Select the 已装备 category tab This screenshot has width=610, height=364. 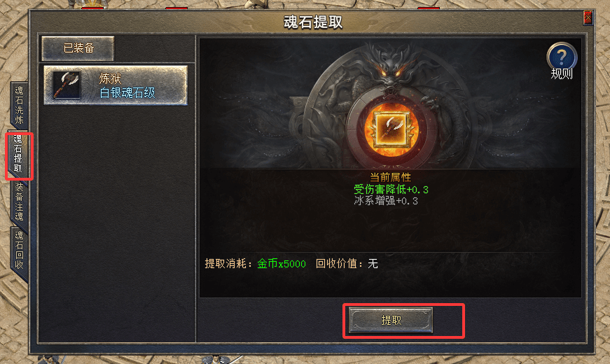78,48
